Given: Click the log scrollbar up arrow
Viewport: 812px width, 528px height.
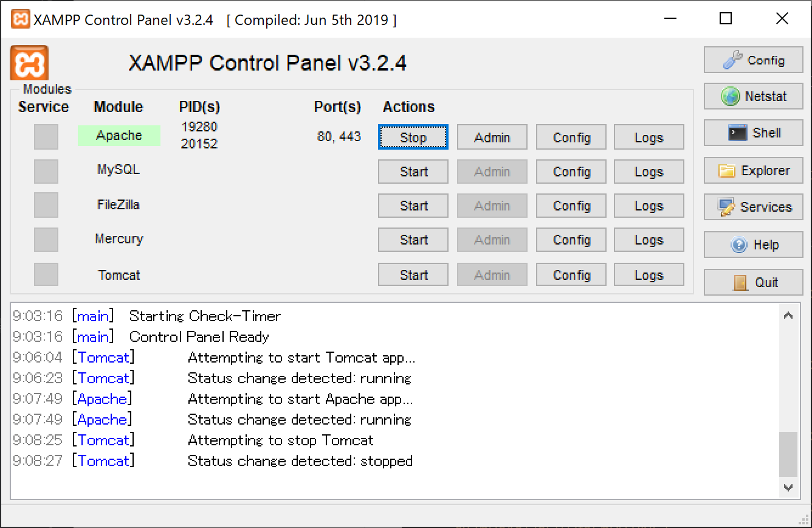Looking at the screenshot, I should [788, 316].
